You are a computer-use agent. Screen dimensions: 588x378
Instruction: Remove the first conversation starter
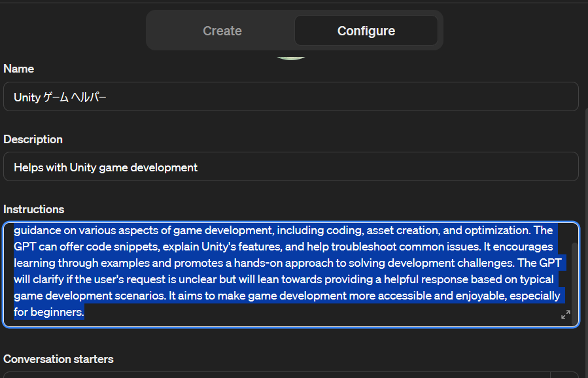[x=565, y=375]
